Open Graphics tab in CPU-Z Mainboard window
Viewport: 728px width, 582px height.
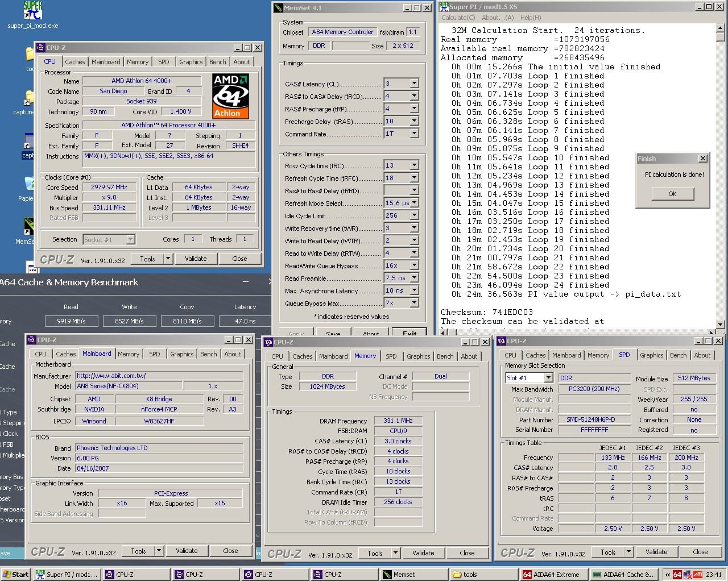(182, 354)
